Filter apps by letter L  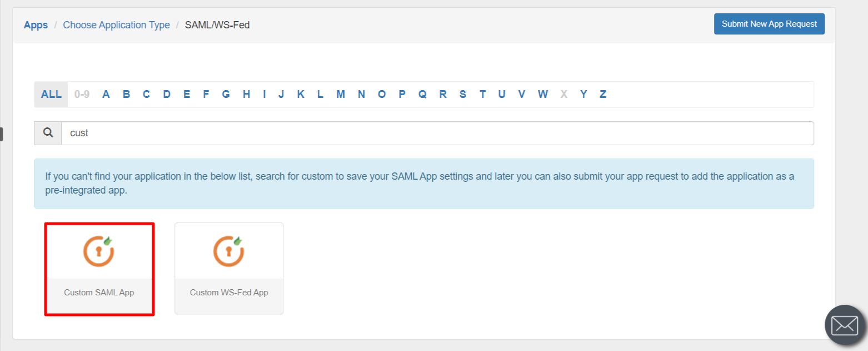[x=320, y=94]
